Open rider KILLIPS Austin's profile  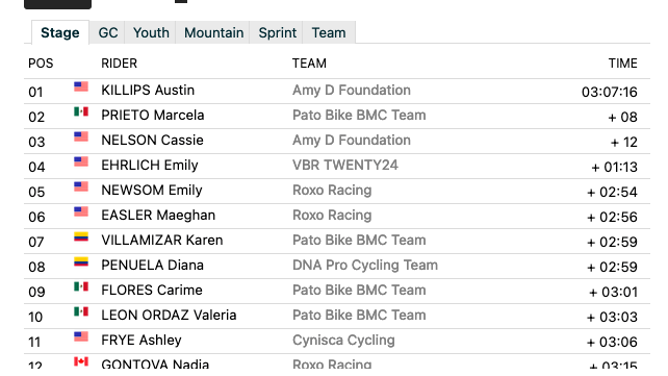tap(148, 90)
